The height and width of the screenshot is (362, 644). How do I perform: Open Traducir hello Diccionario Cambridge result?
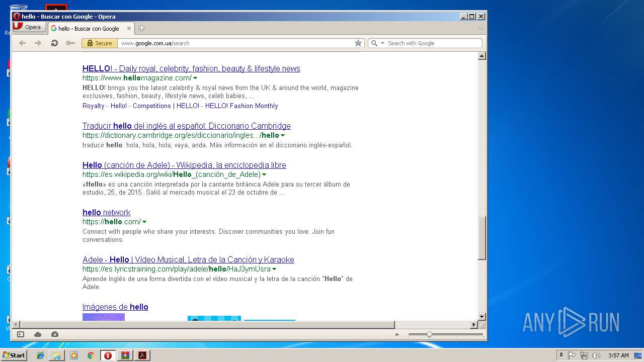coord(187,126)
